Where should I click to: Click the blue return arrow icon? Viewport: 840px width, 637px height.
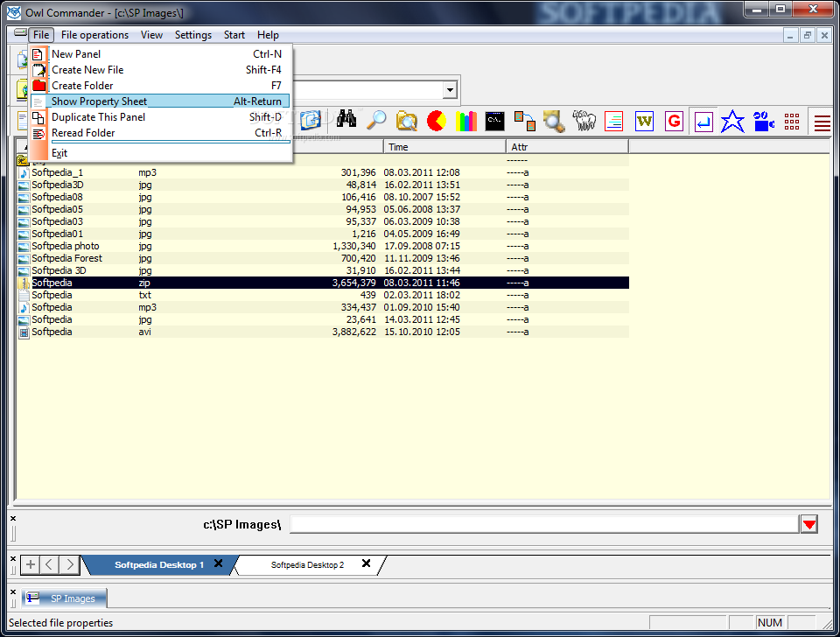[703, 122]
